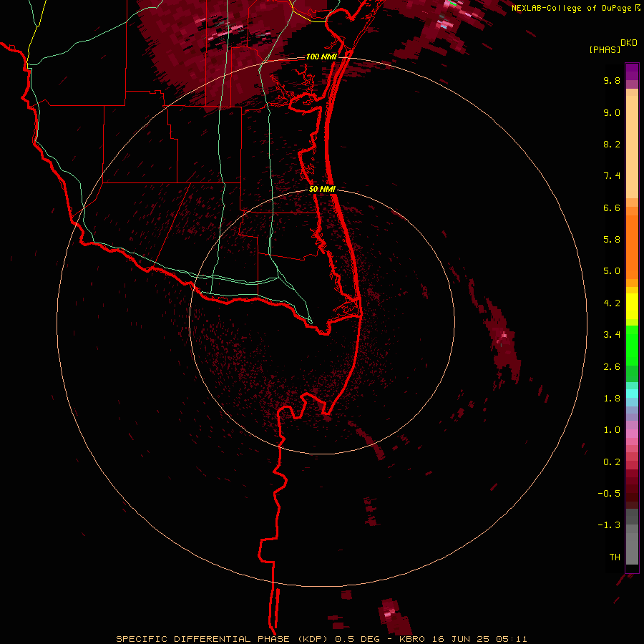
Task: Pick the pink band near 1.0 on color bar
Action: coord(632,433)
